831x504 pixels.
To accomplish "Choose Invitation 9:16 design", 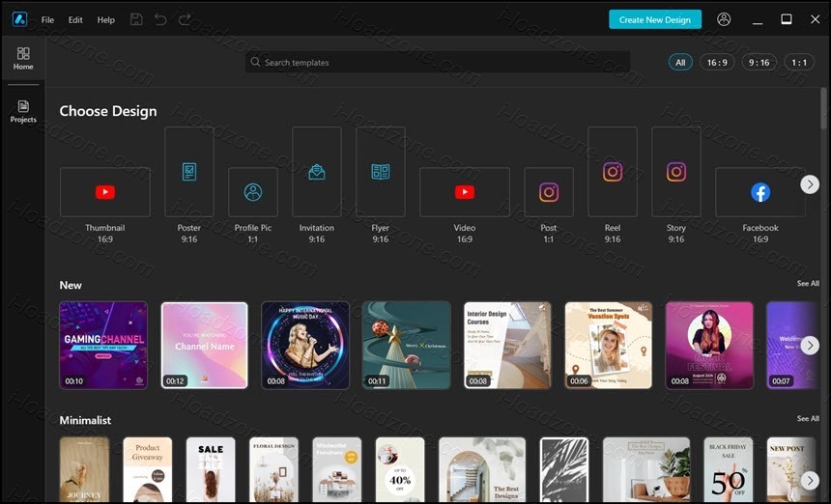I will (316, 172).
